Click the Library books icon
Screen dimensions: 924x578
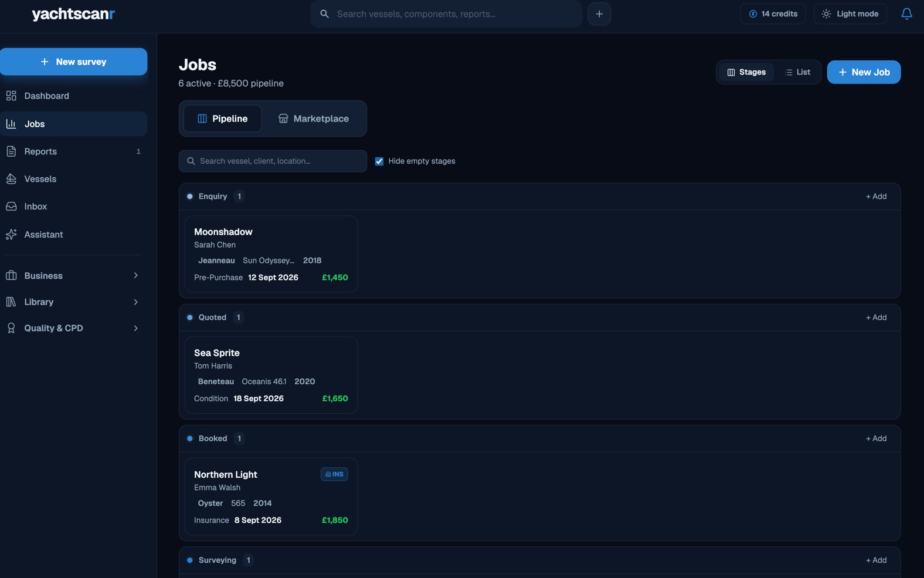tap(11, 302)
